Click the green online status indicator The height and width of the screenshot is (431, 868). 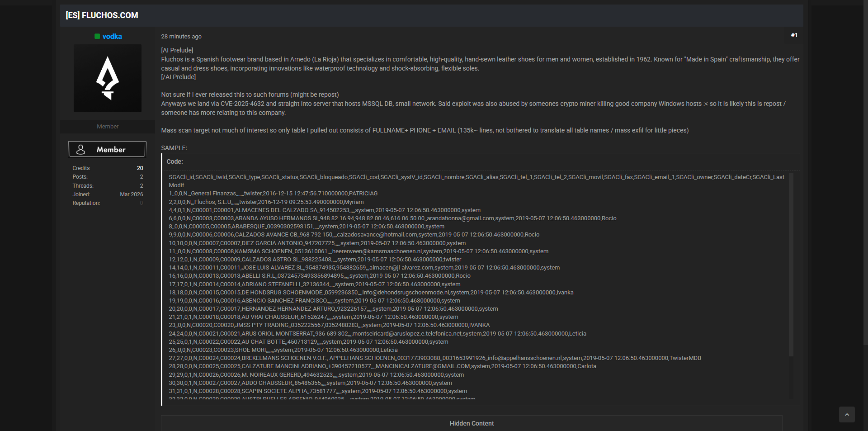pos(97,37)
